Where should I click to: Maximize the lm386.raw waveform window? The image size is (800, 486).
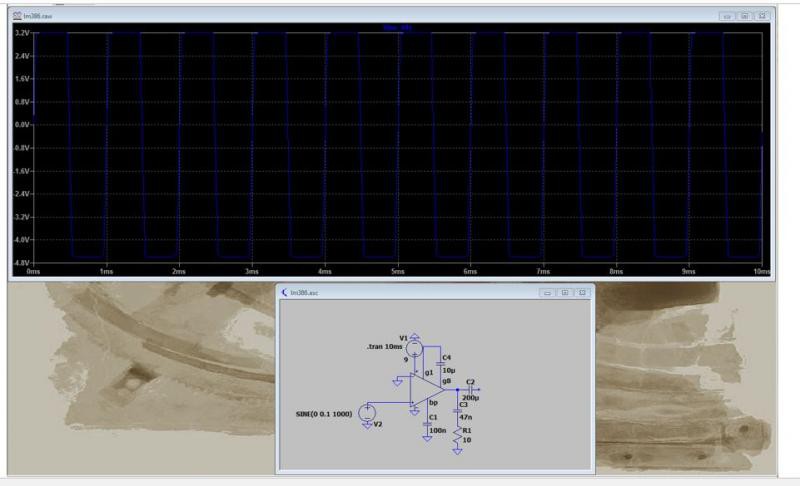click(x=746, y=16)
